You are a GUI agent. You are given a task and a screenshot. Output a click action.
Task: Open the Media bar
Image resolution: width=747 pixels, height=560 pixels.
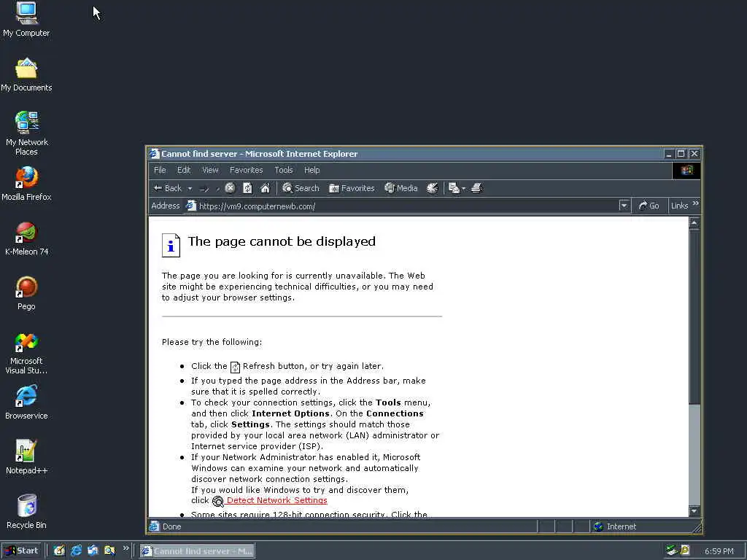coord(401,188)
